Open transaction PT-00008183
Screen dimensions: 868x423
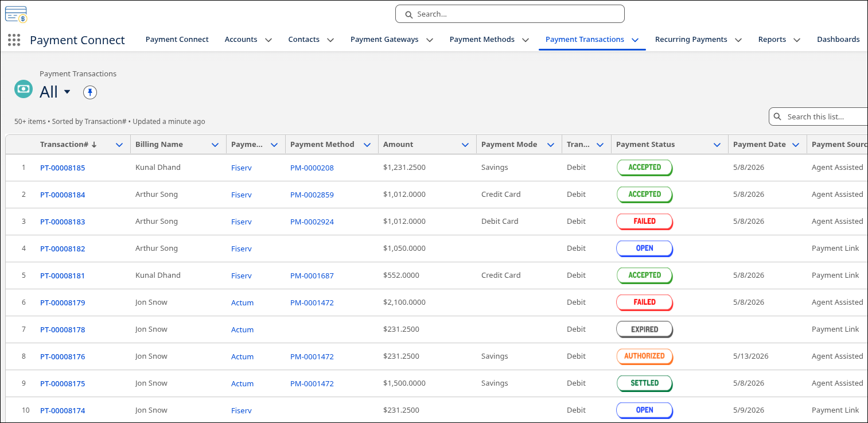63,222
